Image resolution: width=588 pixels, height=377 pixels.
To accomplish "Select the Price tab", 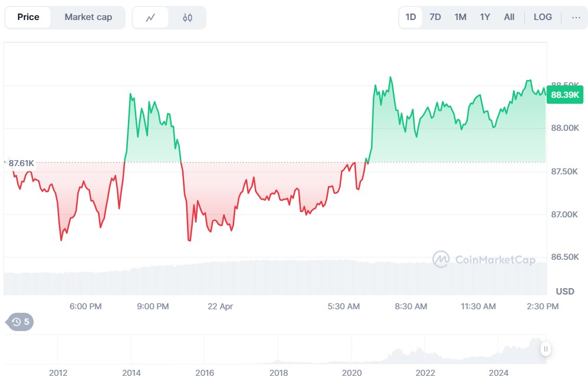I will point(28,17).
